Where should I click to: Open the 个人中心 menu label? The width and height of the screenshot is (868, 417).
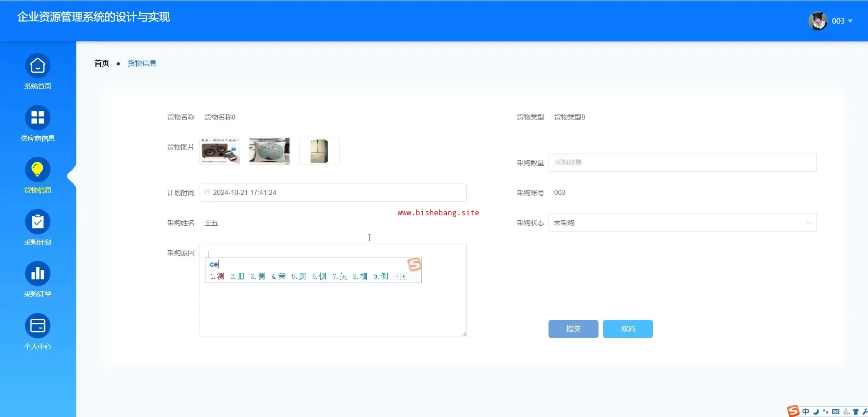pos(38,346)
